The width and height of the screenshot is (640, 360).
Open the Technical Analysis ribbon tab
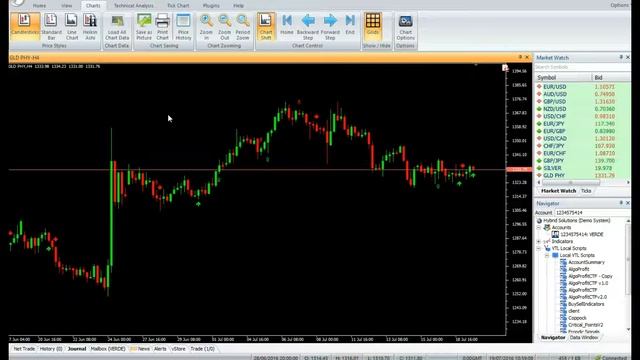[x=133, y=6]
